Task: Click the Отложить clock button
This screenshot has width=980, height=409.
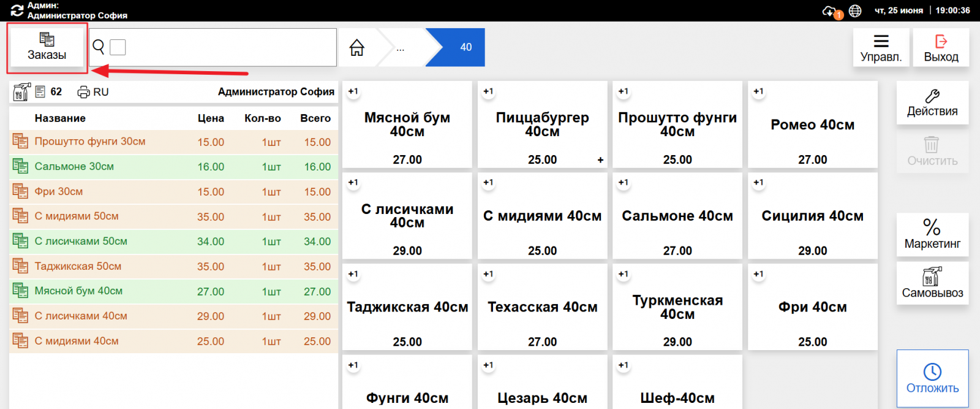Action: (932, 378)
